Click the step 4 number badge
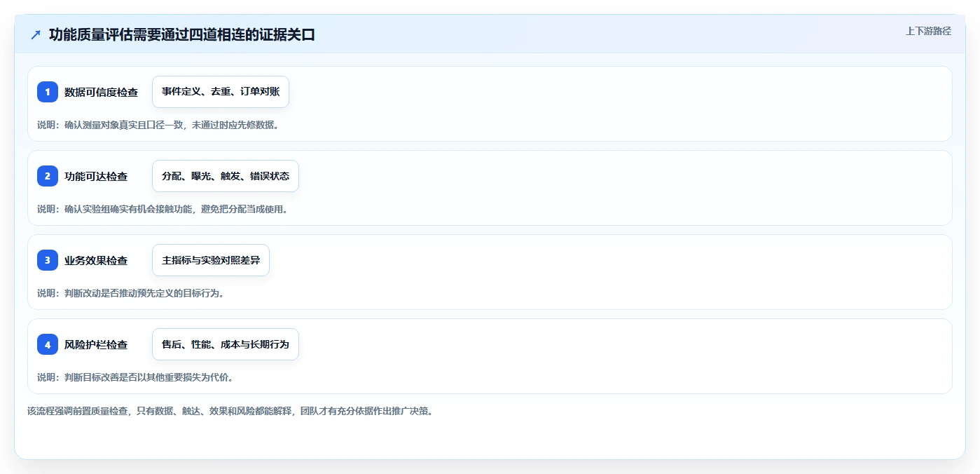Image resolution: width=980 pixels, height=474 pixels. click(x=48, y=344)
